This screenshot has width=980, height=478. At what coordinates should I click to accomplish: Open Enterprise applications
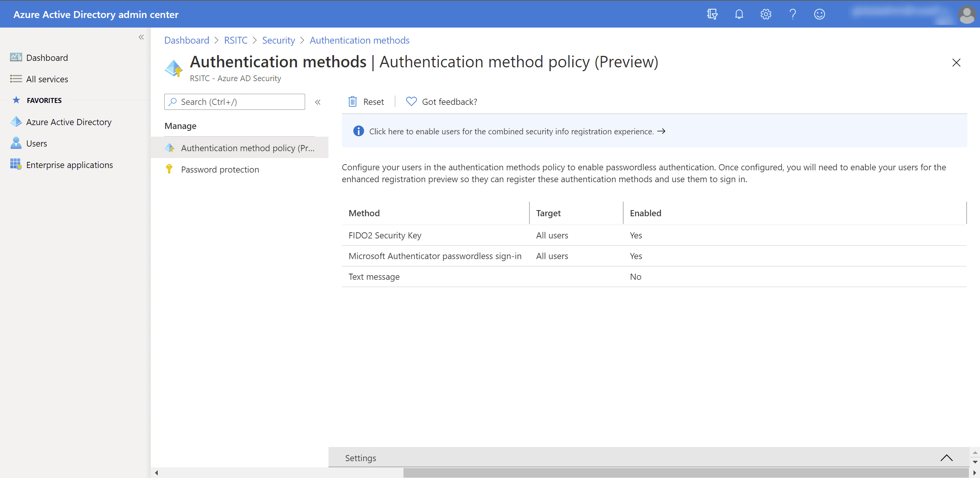click(x=69, y=165)
